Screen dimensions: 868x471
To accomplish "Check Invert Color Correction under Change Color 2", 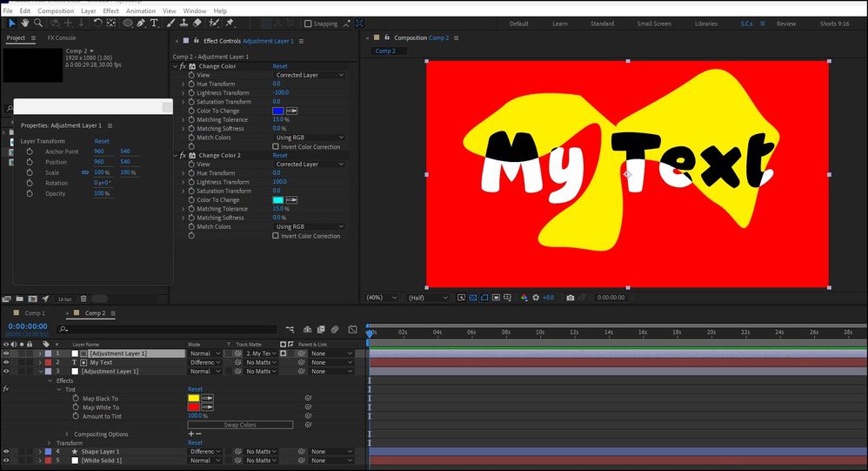I will click(x=276, y=236).
